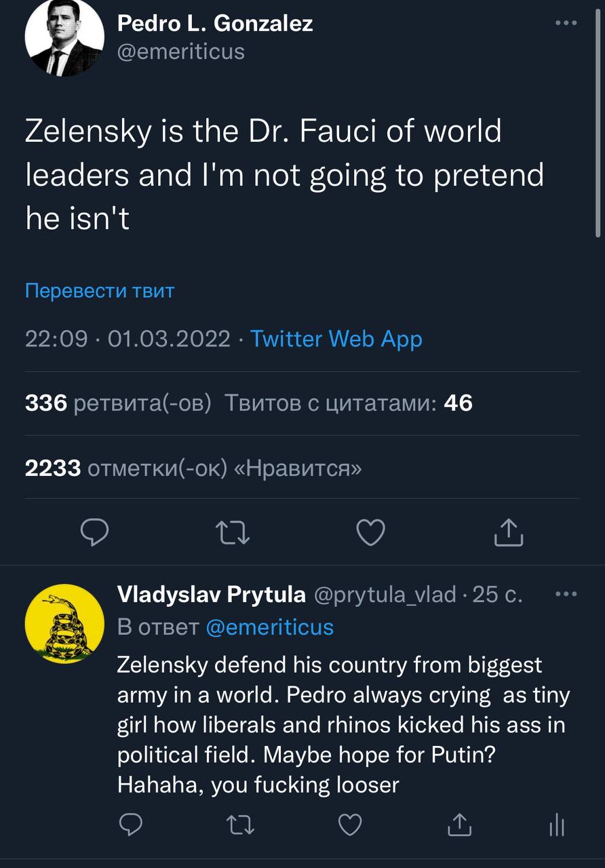Open the Twitter Web App source link
605x868 pixels.
click(336, 338)
